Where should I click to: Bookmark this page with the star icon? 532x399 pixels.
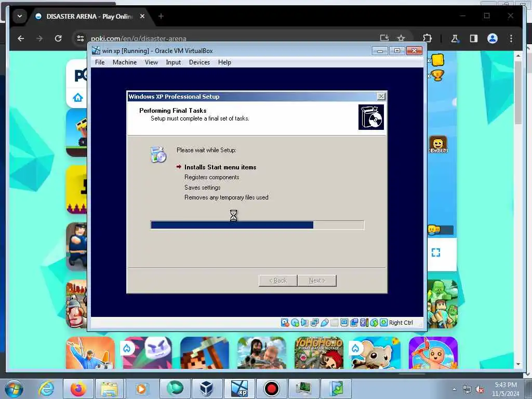coord(401,38)
